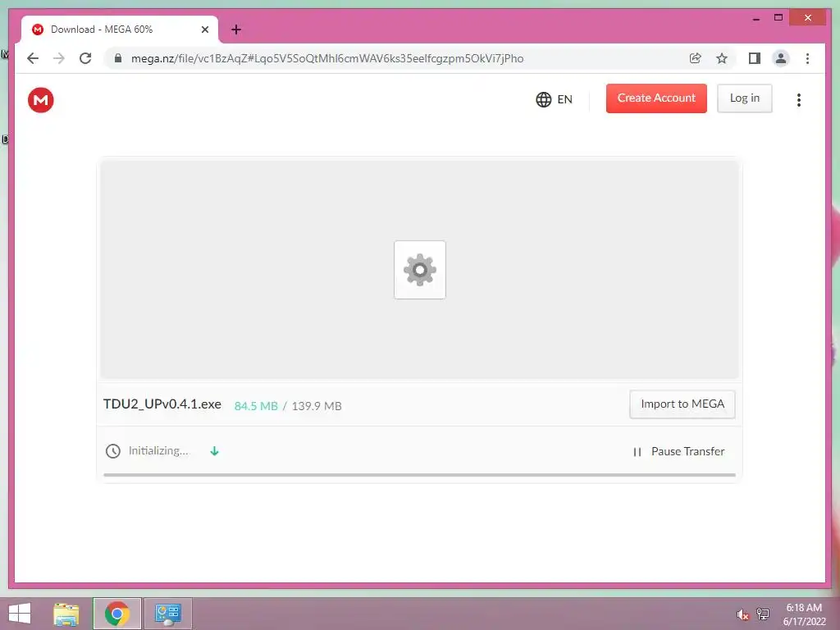Open the MEGA page three-dot menu
Image resolution: width=840 pixels, height=630 pixels.
799,99
